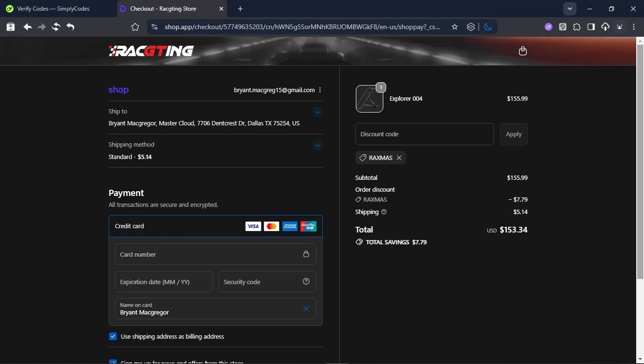Viewport: 644px width, 364px height.
Task: Open the cloud upload toolbar icon
Action: pos(605,27)
